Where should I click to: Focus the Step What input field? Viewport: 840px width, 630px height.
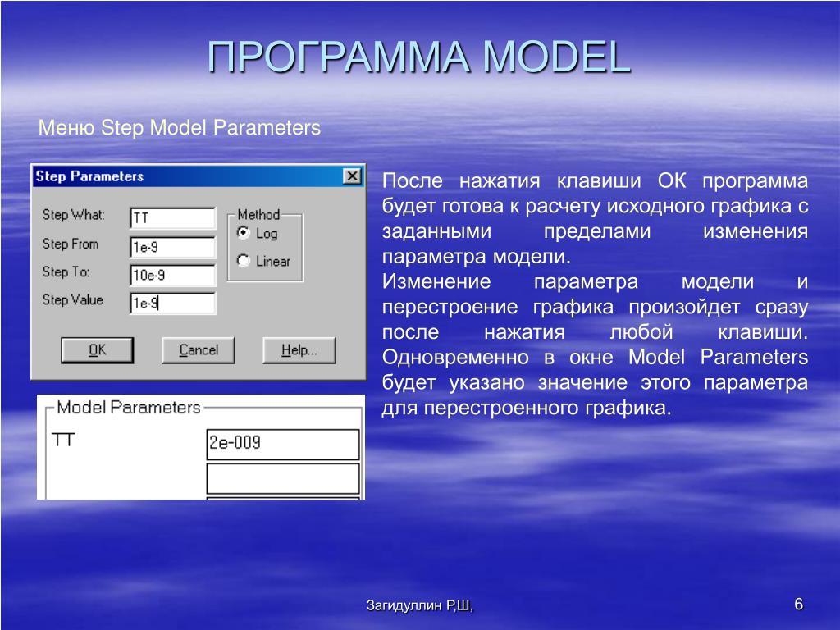click(172, 218)
